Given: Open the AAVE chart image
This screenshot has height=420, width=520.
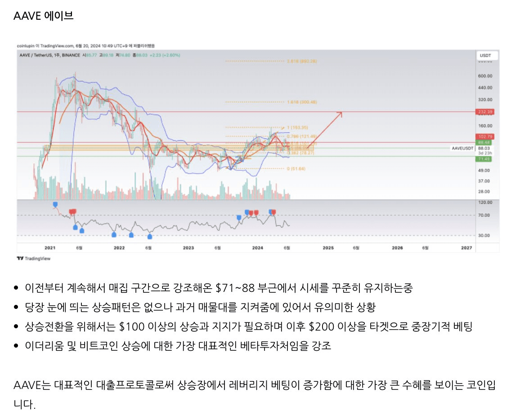Looking at the screenshot, I should click(258, 152).
